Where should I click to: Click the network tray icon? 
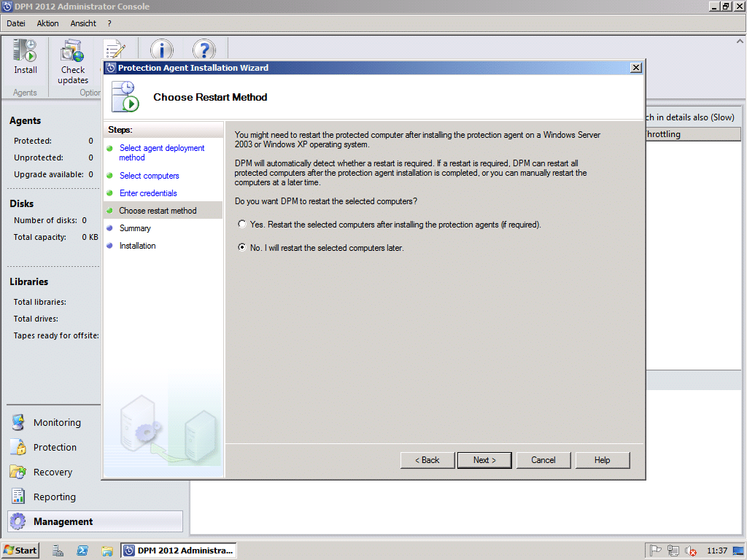(x=673, y=551)
